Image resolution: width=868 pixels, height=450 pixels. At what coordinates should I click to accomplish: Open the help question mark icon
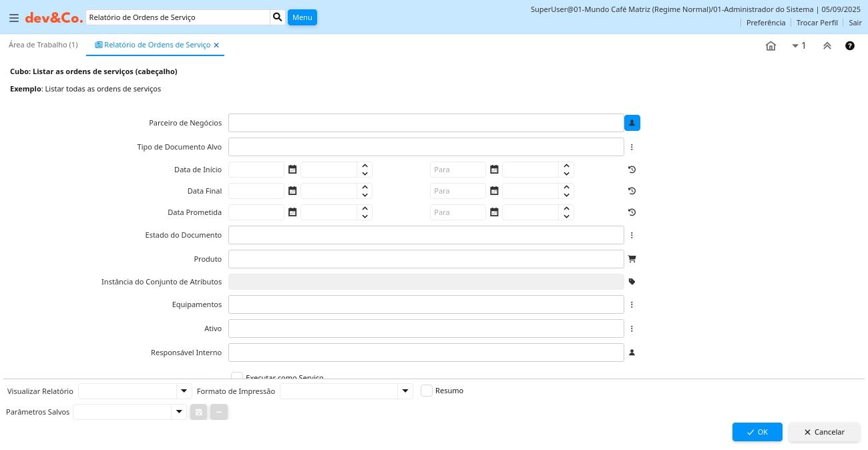pos(850,46)
